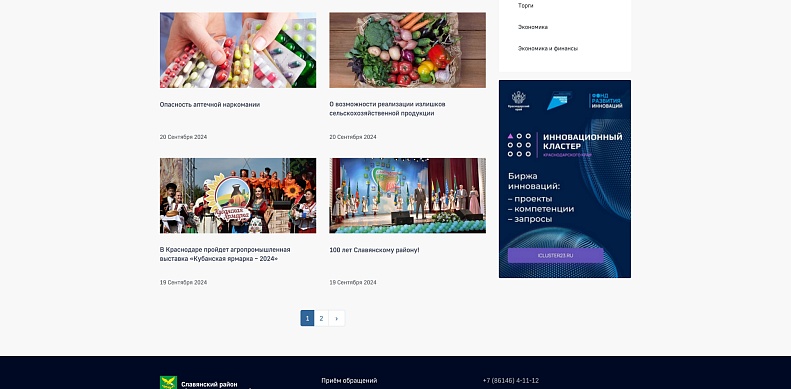
Task: Select Торги category in sidebar
Action: [525, 6]
